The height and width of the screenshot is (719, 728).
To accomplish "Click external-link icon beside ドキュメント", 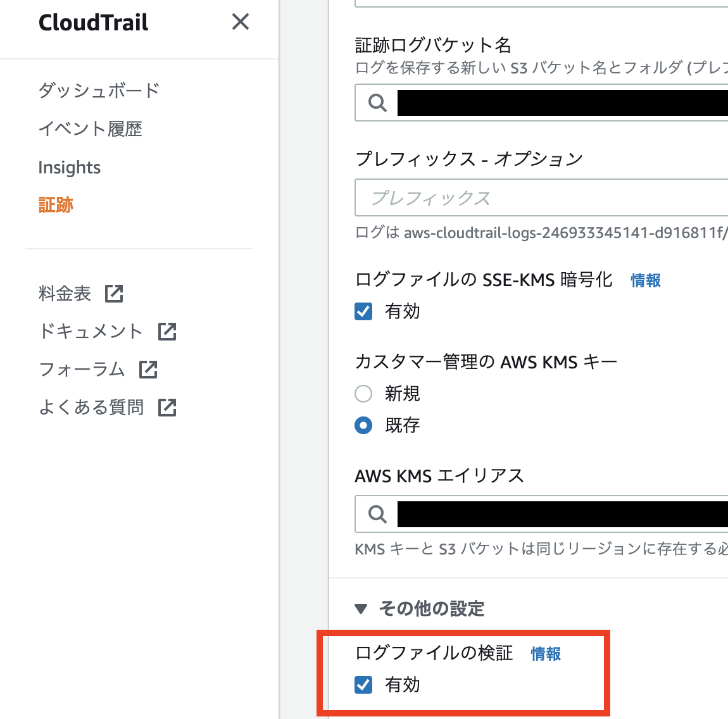I will pyautogui.click(x=167, y=332).
